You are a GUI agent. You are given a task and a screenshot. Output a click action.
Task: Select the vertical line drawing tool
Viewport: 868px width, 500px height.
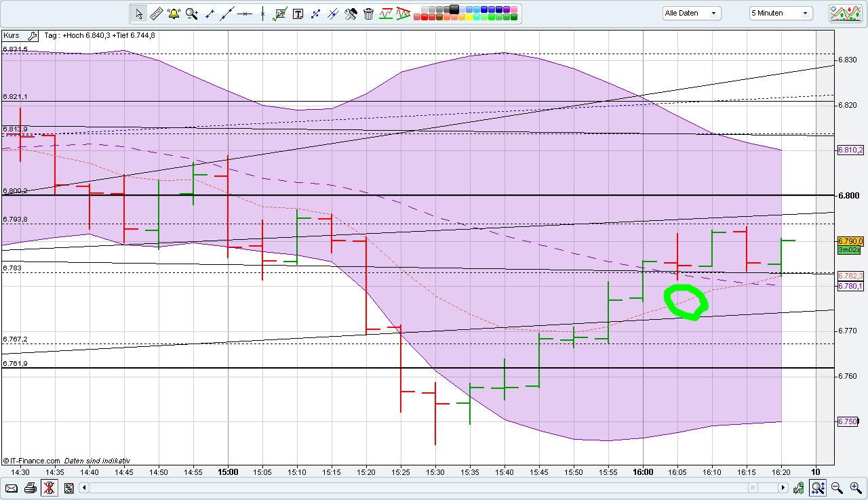pyautogui.click(x=263, y=14)
